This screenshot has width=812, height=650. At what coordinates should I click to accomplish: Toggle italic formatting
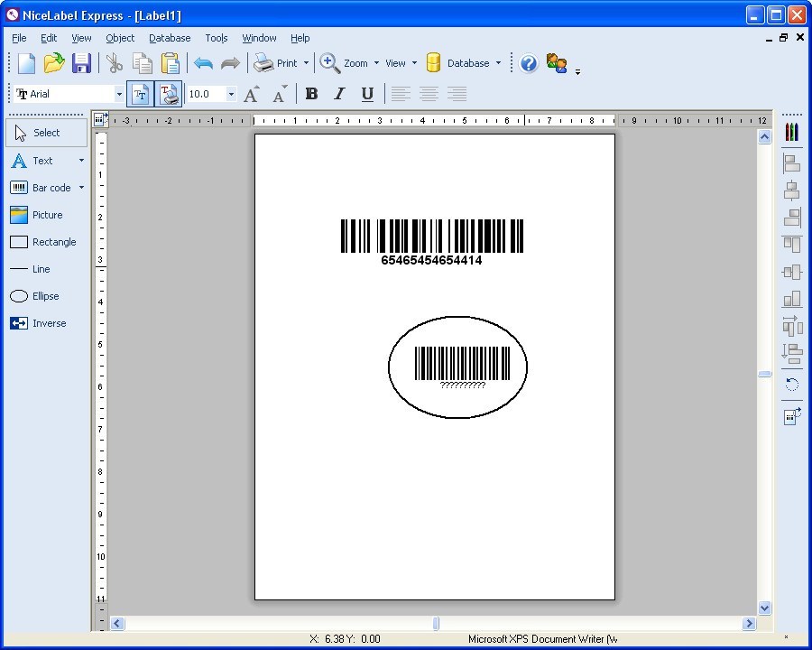pos(339,94)
